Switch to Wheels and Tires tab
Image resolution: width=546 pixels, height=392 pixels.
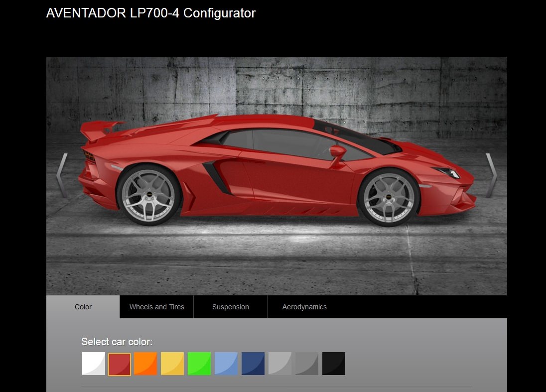157,307
